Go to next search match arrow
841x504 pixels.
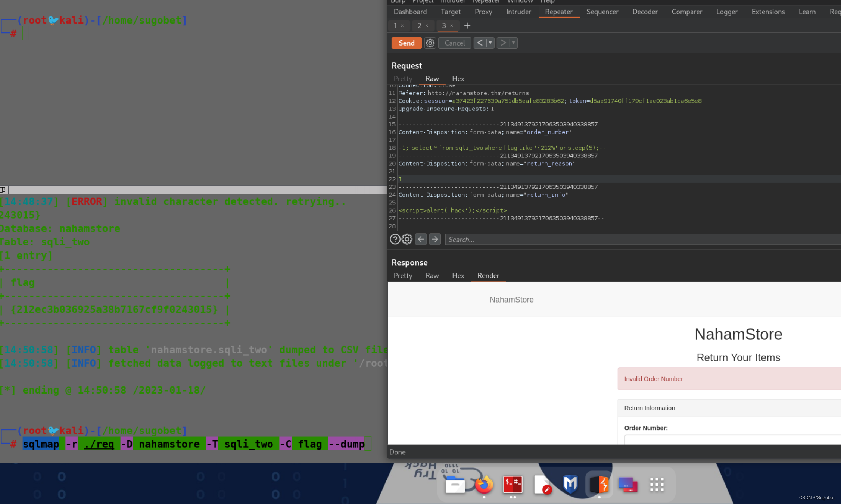click(x=435, y=239)
